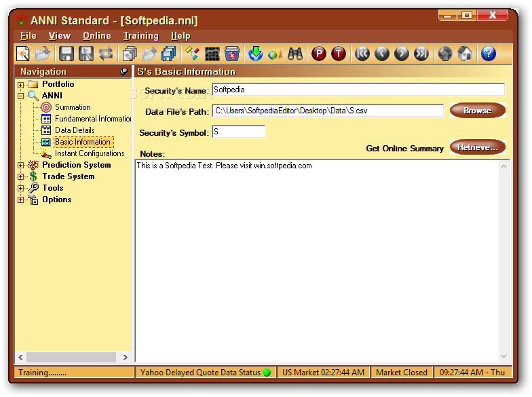Click the notes scroll down arrow
This screenshot has height=397, width=532.
pos(503,356)
